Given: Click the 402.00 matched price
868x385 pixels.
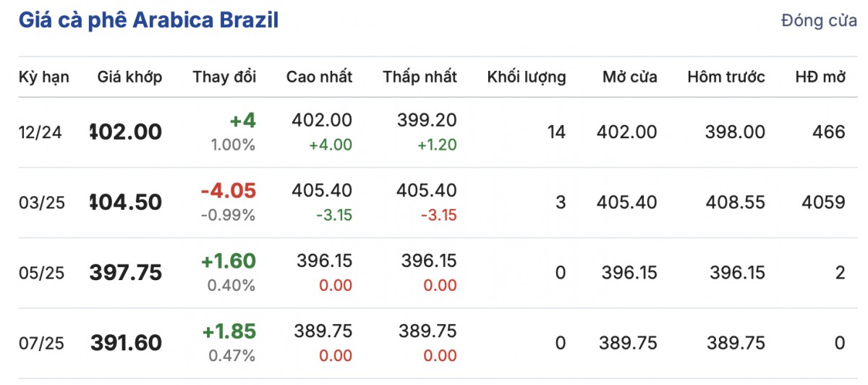Looking at the screenshot, I should [x=126, y=132].
